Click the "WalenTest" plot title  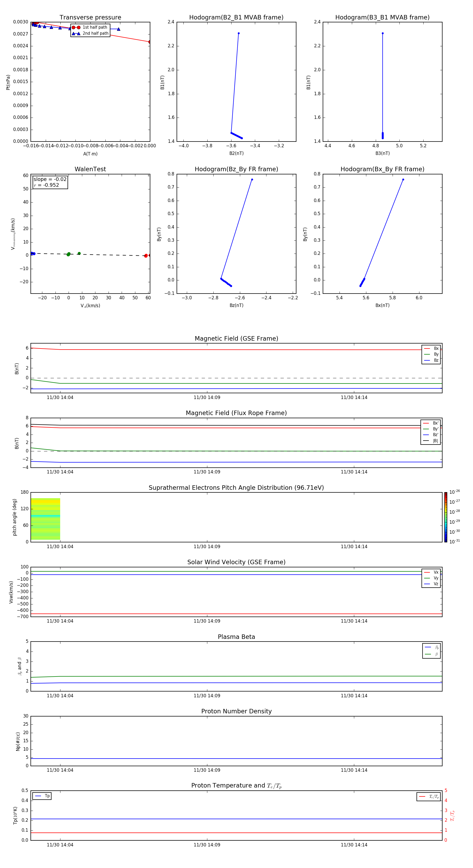coord(90,169)
